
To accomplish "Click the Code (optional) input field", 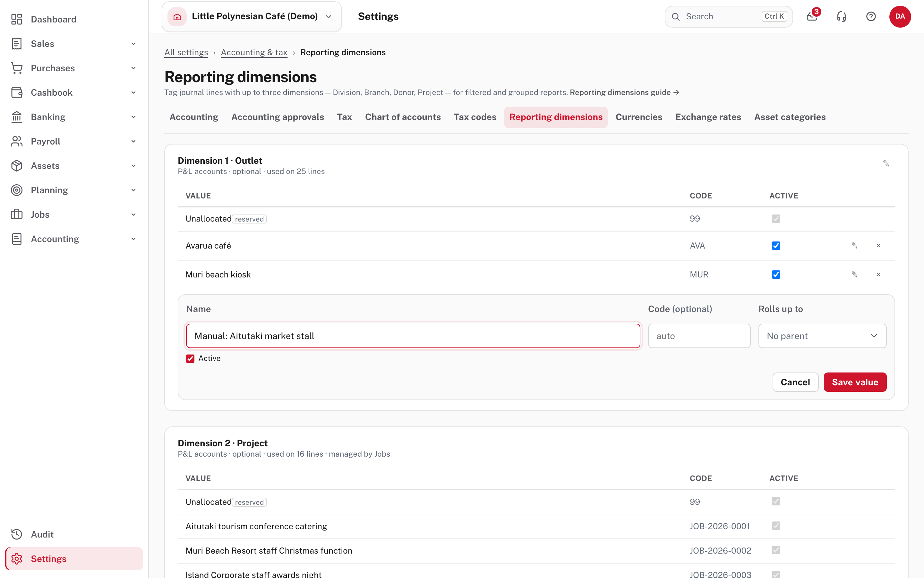I will (x=699, y=336).
